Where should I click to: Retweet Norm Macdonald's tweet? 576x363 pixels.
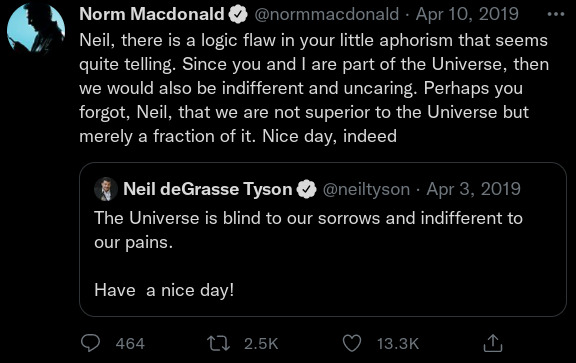pos(219,344)
